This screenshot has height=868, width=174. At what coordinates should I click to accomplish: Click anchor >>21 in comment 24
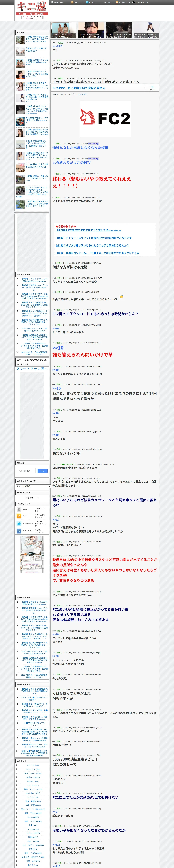point(55,520)
